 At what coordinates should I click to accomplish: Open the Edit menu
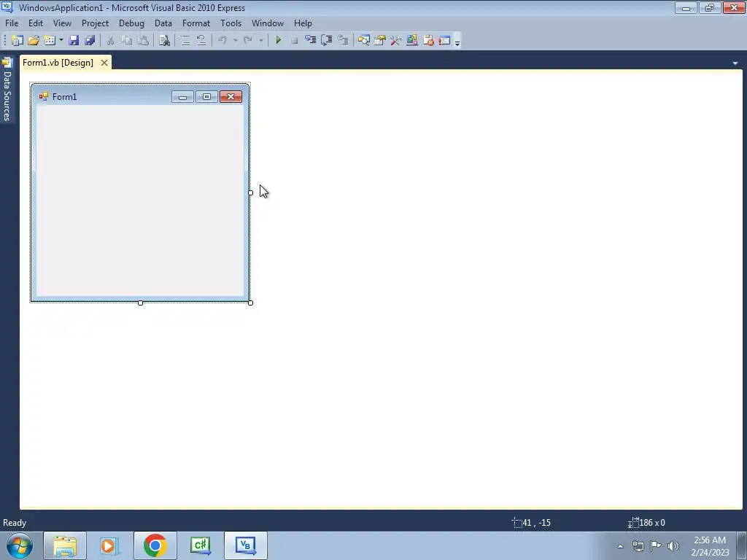click(x=36, y=23)
